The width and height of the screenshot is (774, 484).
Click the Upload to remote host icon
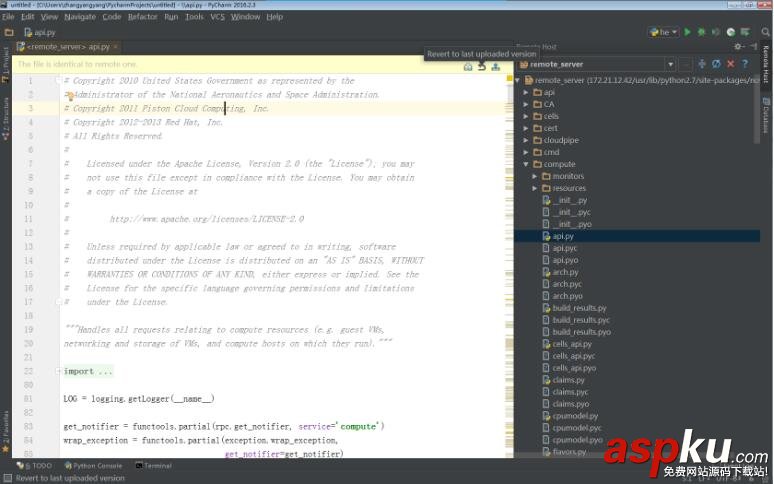point(496,67)
